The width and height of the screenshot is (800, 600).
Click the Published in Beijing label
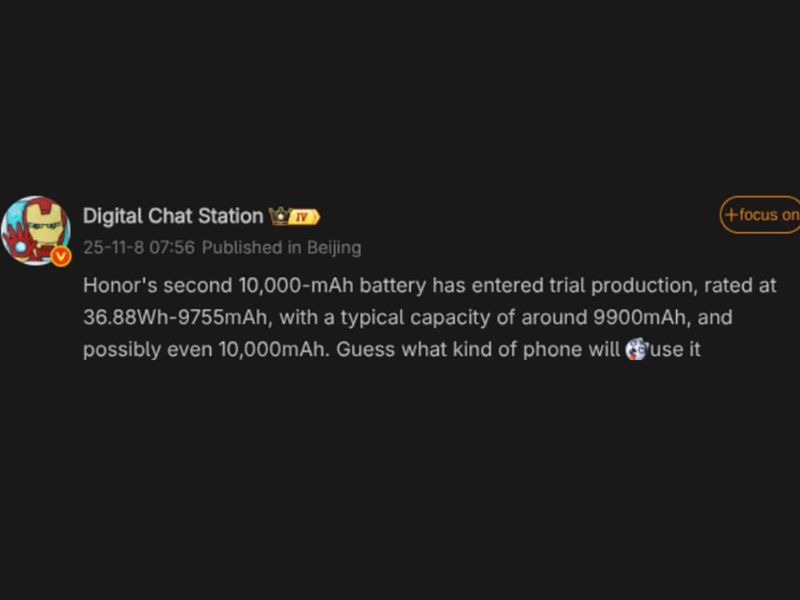pyautogui.click(x=281, y=247)
